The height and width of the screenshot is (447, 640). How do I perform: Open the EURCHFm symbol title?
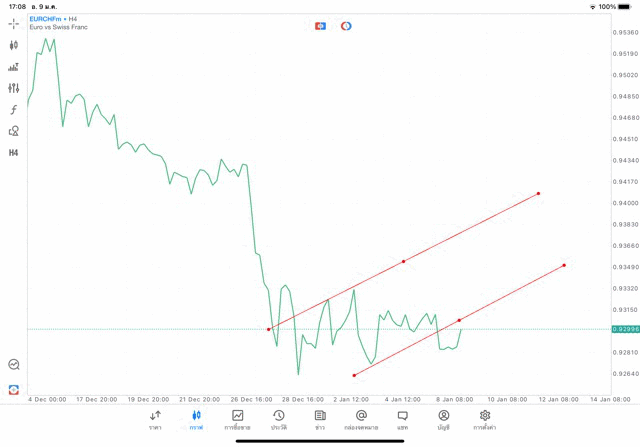coord(46,18)
